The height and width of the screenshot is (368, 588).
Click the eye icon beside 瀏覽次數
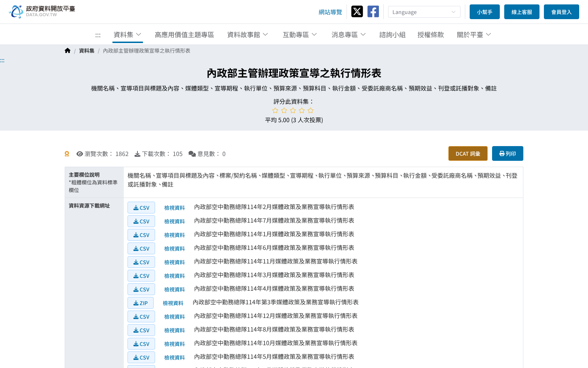point(80,154)
